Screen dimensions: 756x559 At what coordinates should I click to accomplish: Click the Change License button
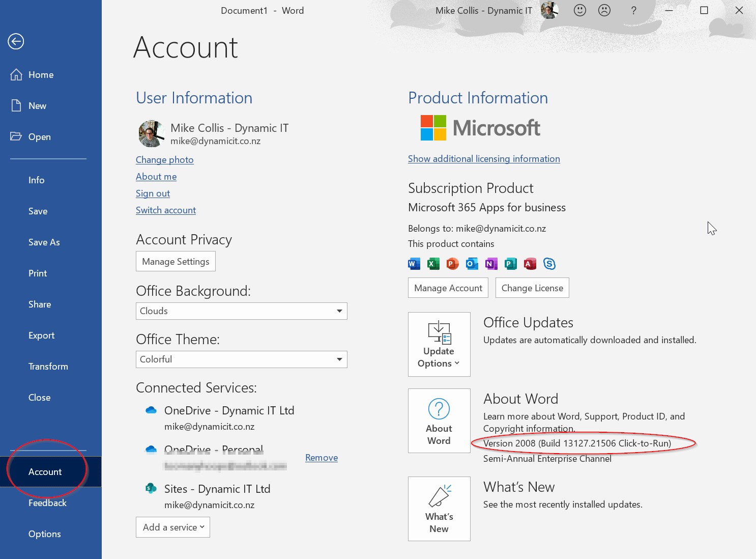[x=532, y=288]
